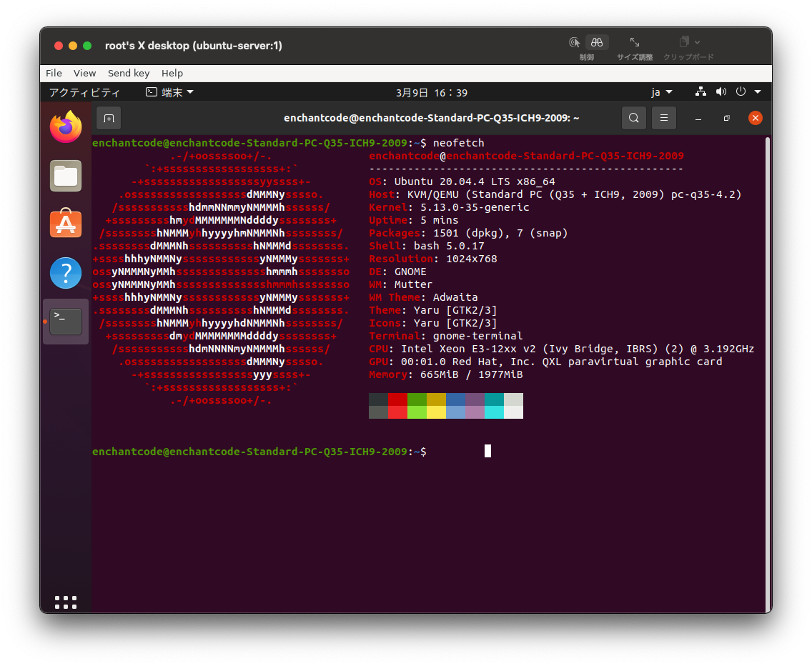Click 'Ubuntu 20.04.4 LTS x86_64' text

475,182
